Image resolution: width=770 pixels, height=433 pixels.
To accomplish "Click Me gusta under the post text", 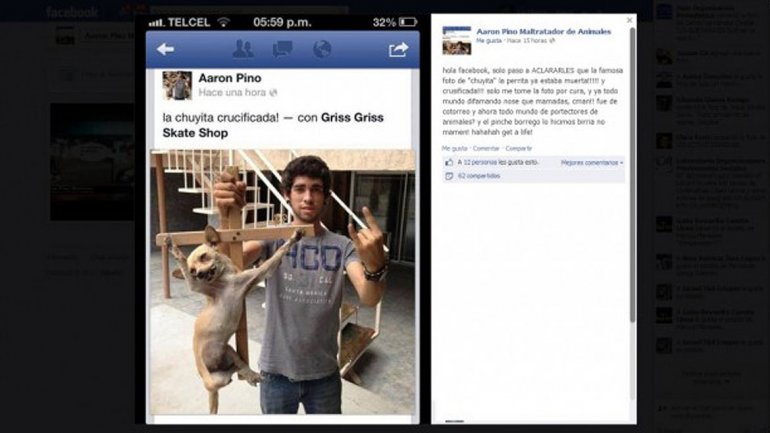I will (454, 148).
